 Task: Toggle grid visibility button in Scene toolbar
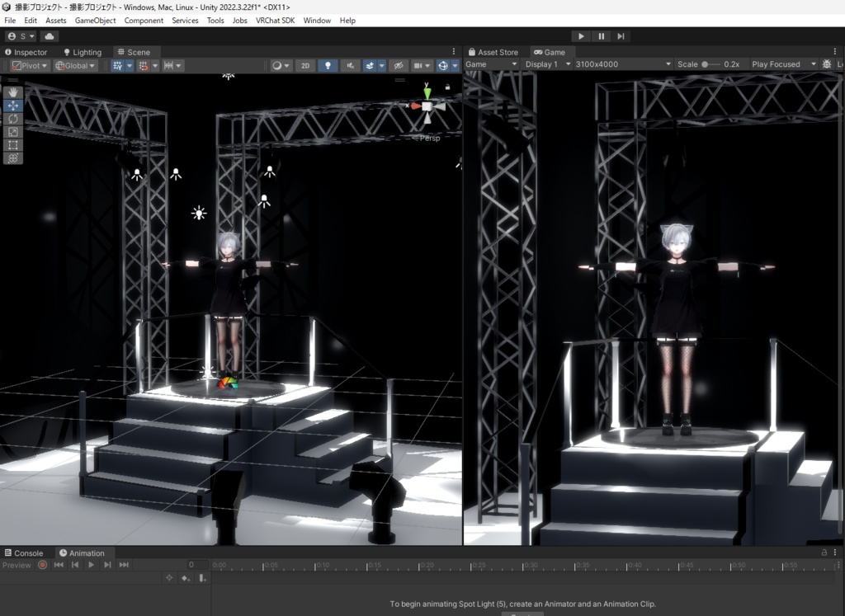117,66
